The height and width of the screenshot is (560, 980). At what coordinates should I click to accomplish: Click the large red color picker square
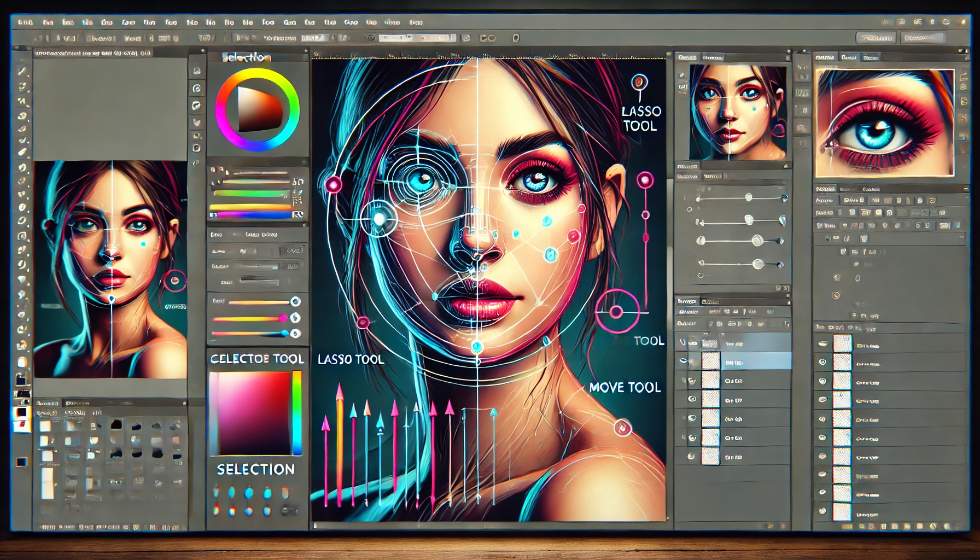[x=250, y=413]
